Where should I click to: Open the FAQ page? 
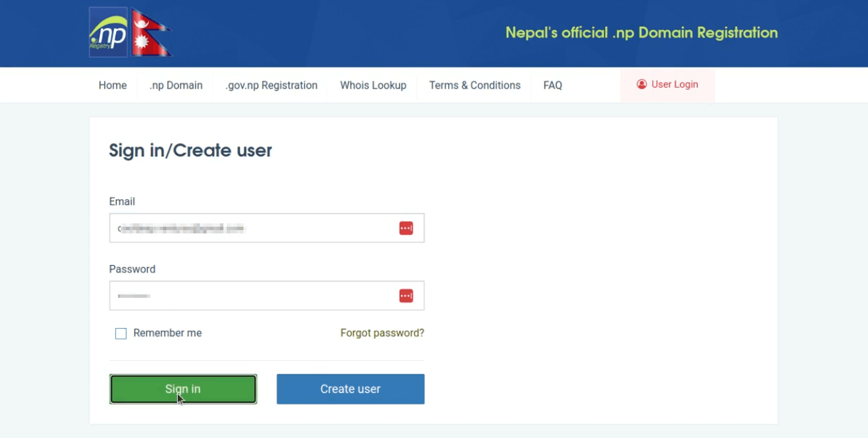[x=553, y=85]
